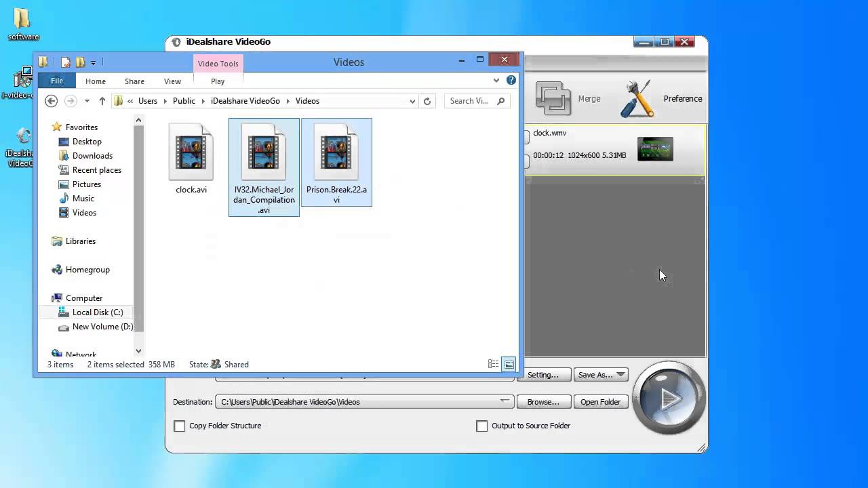Enable Output to Source Folder checkbox
This screenshot has height=488, width=868.
pos(482,426)
